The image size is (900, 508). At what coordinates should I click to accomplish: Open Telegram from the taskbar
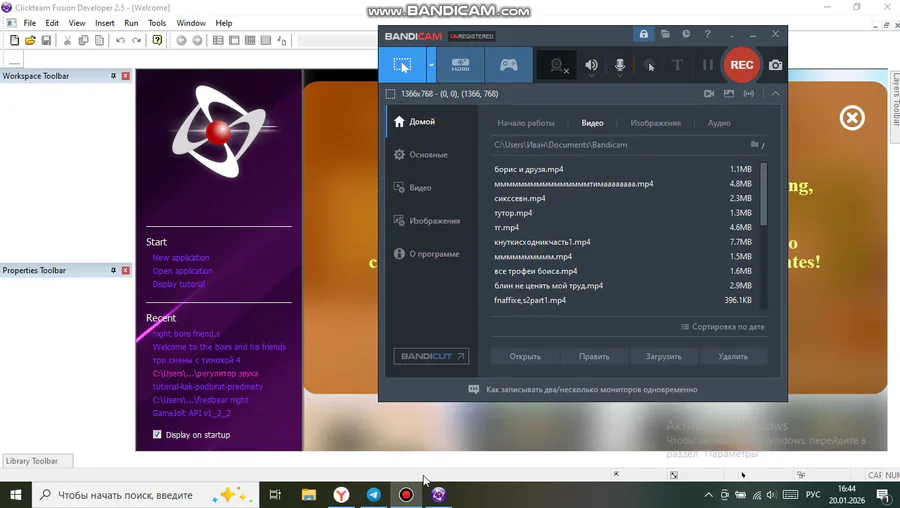374,495
